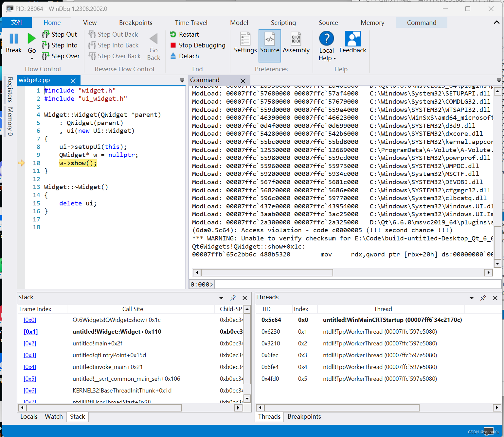Viewport: 504px width, 437px height.
Task: Select thread with TID 0x6230
Action: (x=271, y=332)
